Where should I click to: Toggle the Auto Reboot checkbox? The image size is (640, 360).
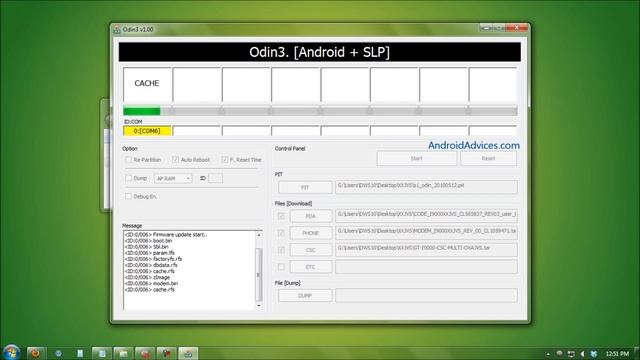(x=176, y=160)
